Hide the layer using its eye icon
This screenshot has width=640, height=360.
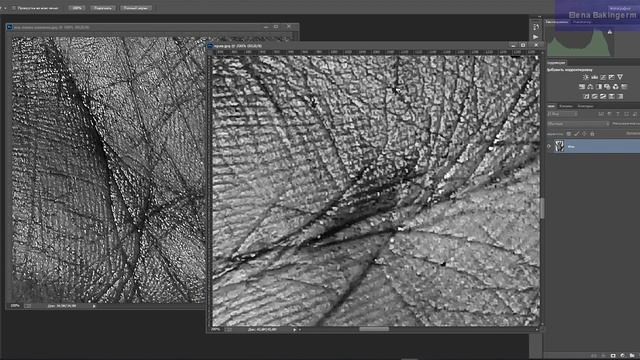point(550,146)
